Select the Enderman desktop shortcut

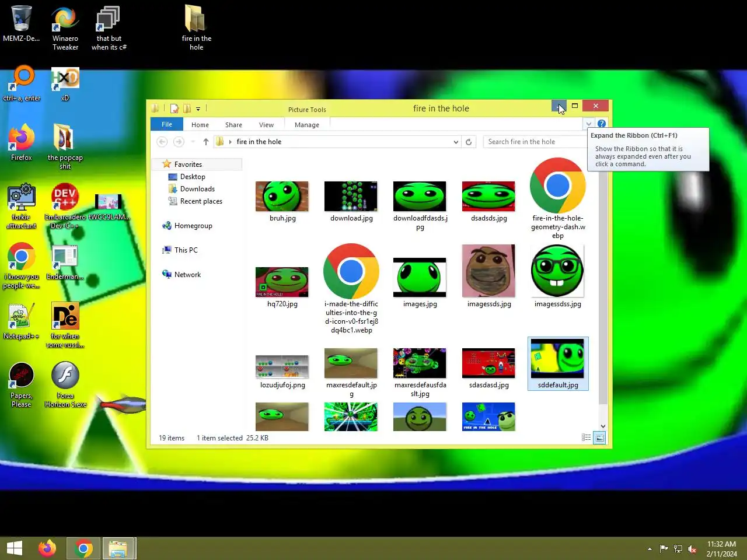point(65,262)
